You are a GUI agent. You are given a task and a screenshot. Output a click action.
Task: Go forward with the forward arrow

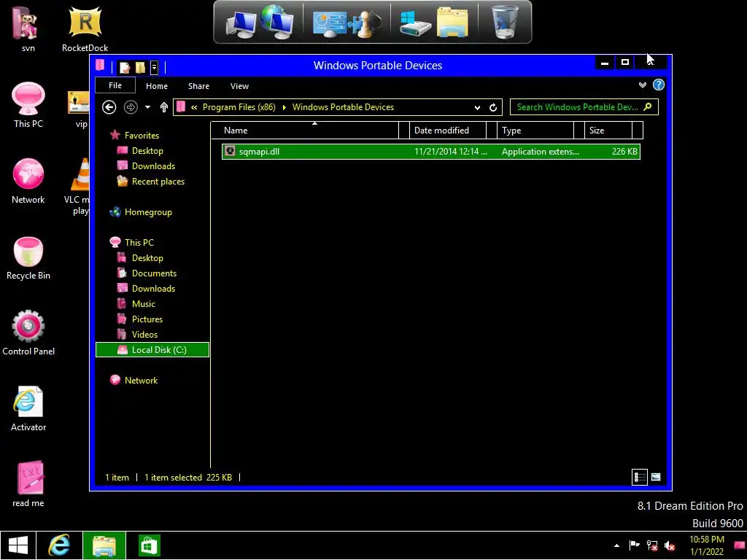click(x=131, y=107)
